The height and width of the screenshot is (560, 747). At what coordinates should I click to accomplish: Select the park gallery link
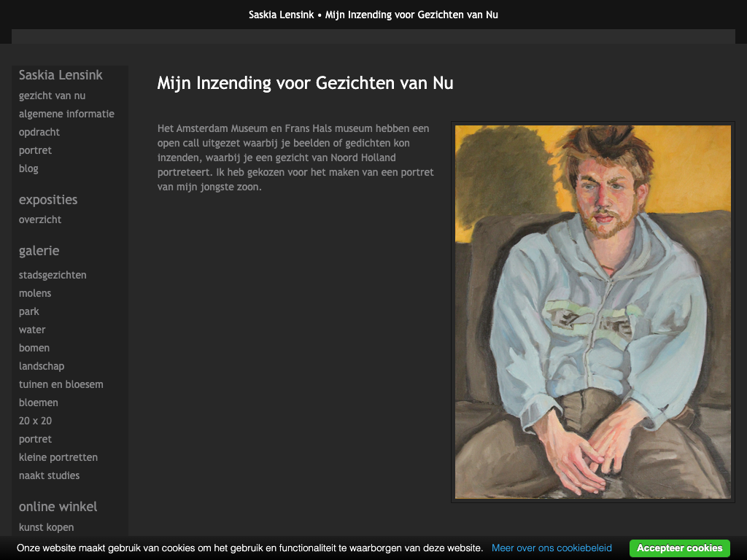29,311
